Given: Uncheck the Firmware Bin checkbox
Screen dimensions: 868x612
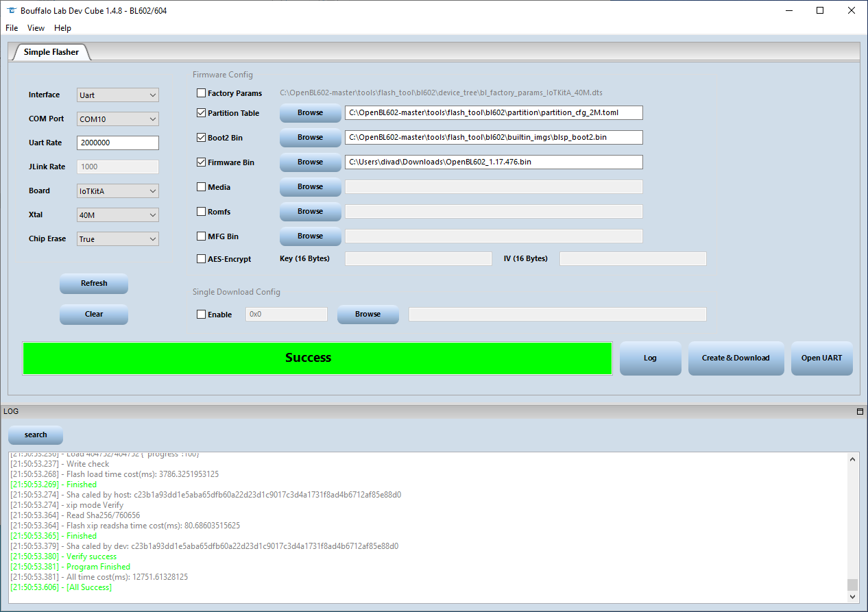Looking at the screenshot, I should 201,162.
